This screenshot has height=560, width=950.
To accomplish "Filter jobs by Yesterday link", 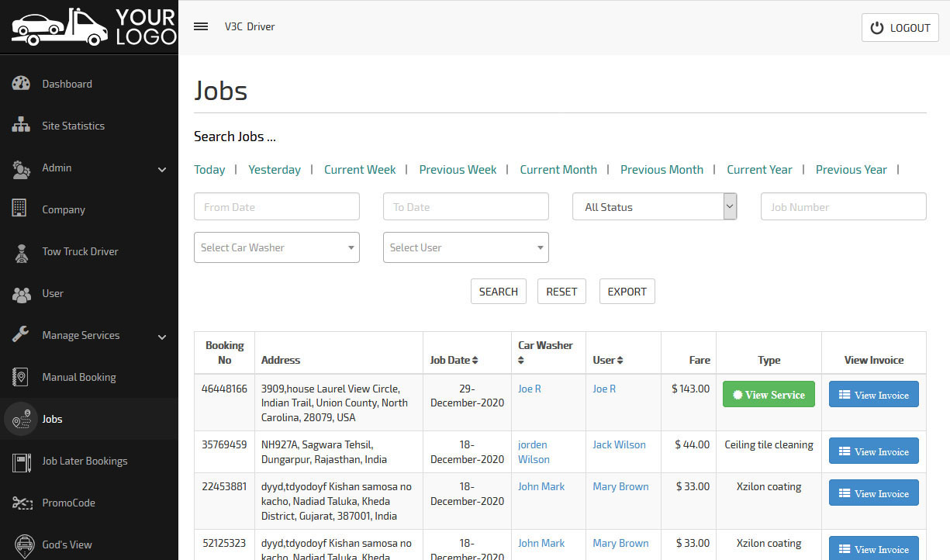I will pos(275,169).
